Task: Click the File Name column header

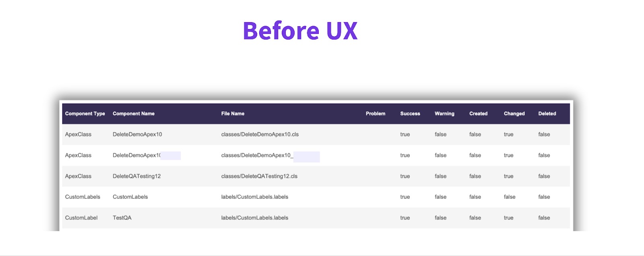Action: [233, 114]
